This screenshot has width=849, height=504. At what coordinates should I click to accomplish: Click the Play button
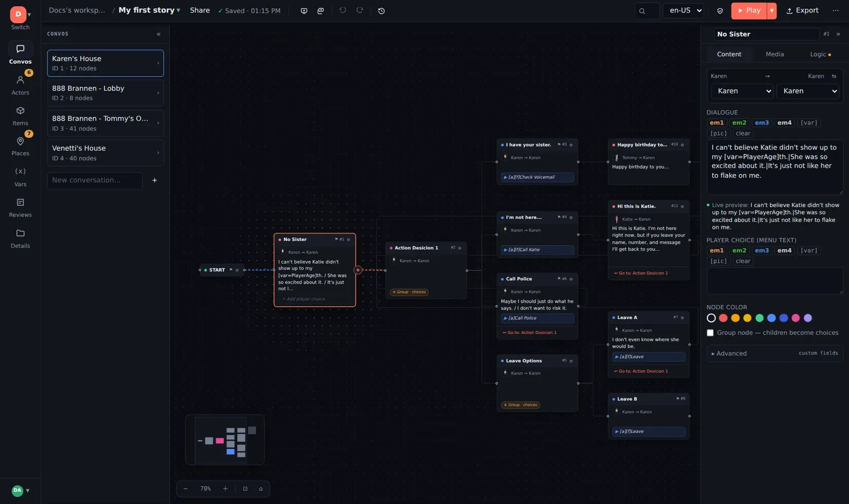pos(749,11)
